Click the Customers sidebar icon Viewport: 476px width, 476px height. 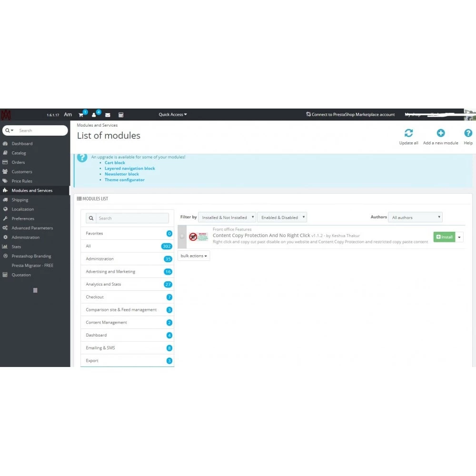[5, 171]
